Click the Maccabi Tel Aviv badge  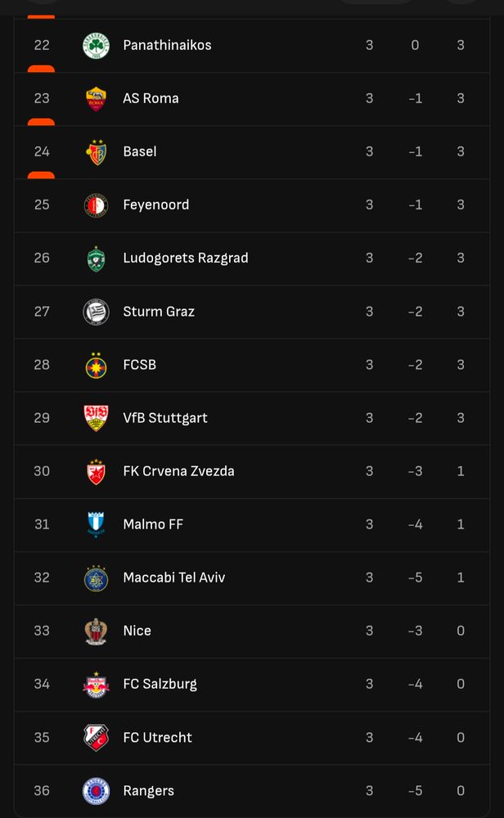point(96,578)
